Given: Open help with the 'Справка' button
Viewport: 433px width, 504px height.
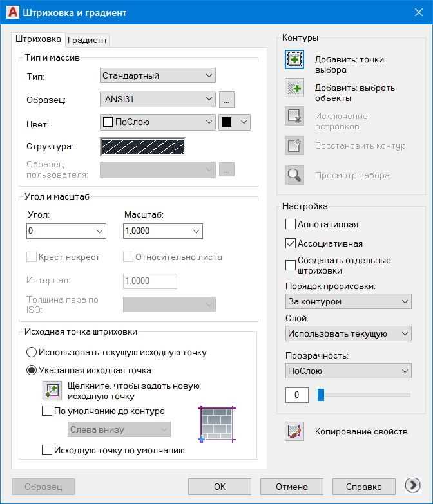Looking at the screenshot, I should click(364, 487).
